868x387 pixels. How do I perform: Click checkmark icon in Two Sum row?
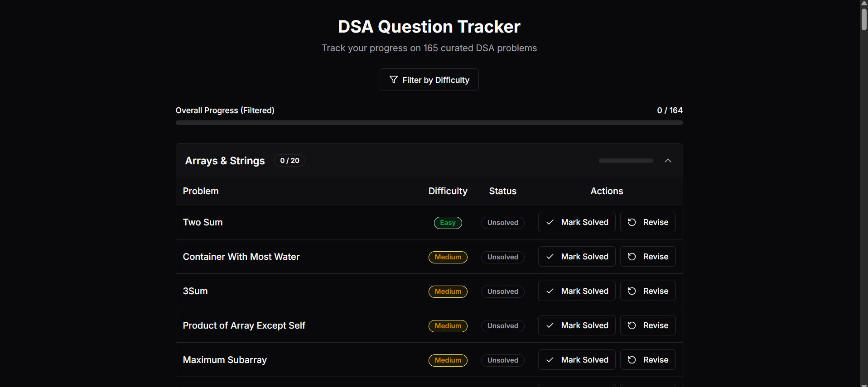(550, 222)
